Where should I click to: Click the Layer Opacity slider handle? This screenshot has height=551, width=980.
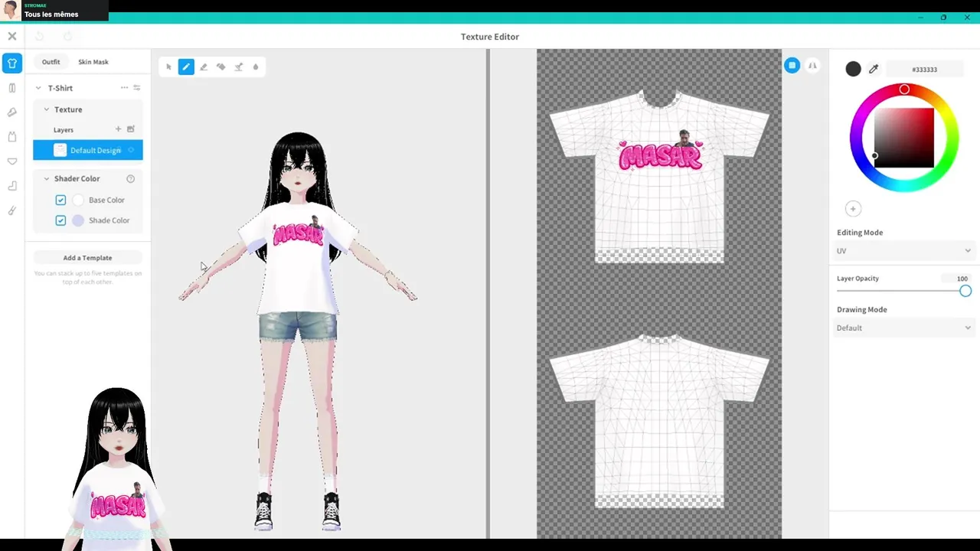point(965,291)
